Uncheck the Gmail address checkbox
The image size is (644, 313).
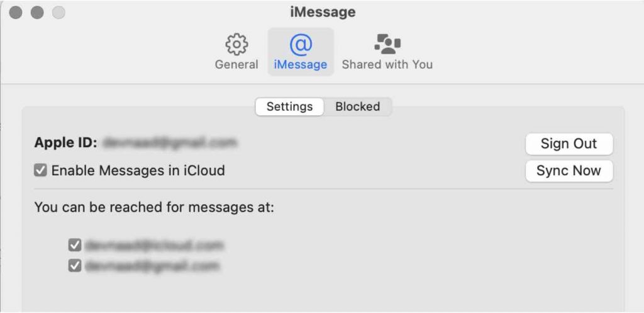[x=75, y=266]
